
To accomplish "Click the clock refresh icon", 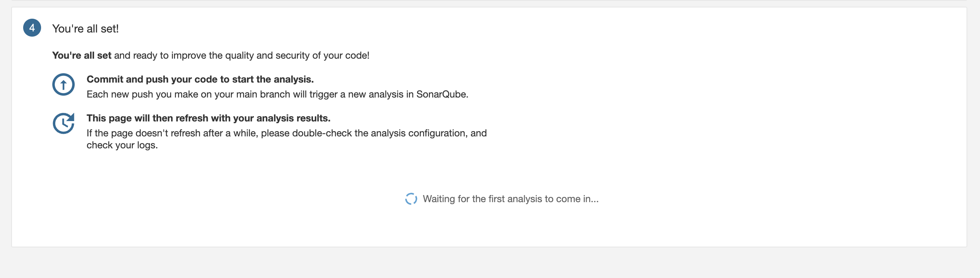I will pos(63,123).
